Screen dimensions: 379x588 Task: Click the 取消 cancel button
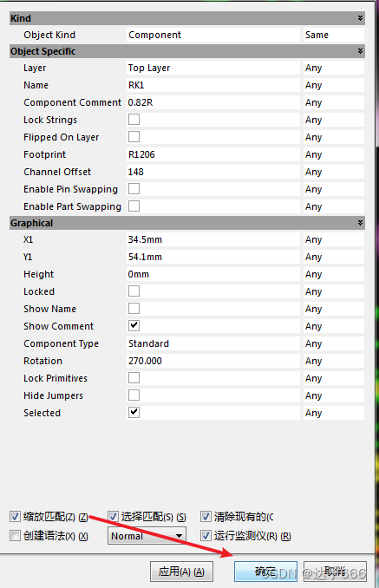click(335, 572)
